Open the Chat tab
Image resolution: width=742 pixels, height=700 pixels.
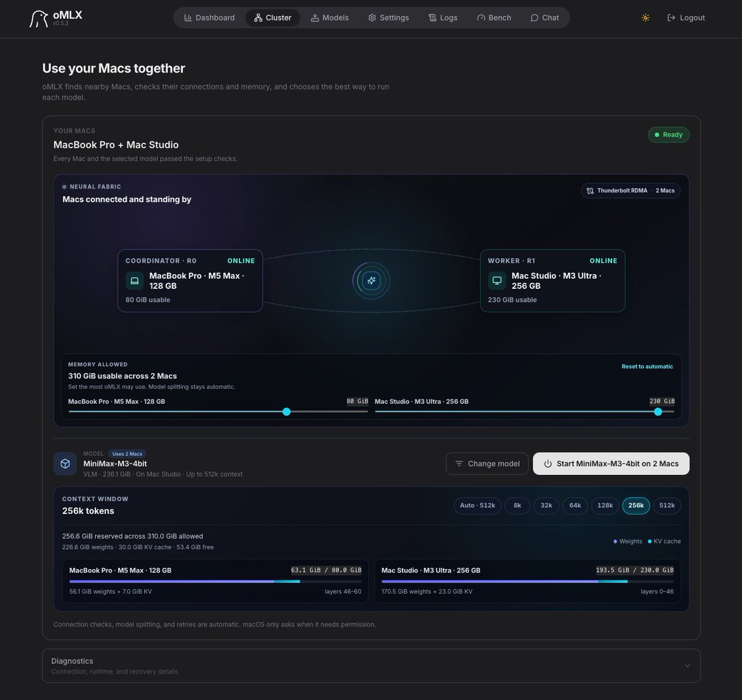[545, 18]
